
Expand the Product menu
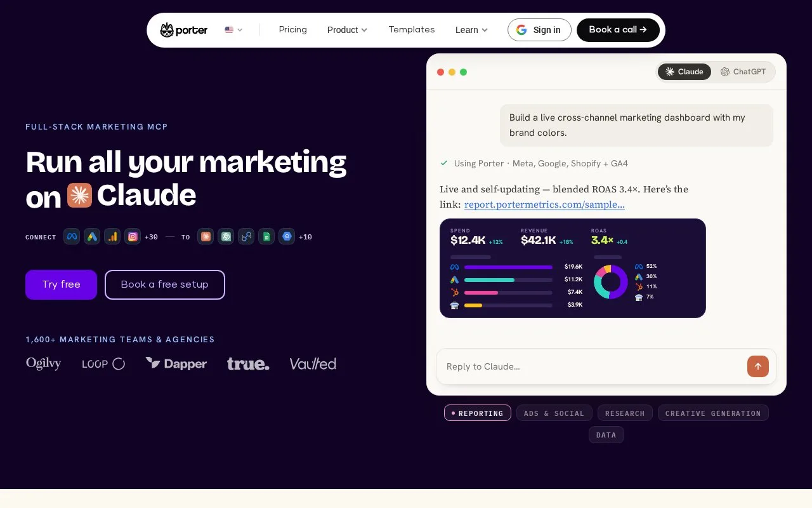pos(347,30)
